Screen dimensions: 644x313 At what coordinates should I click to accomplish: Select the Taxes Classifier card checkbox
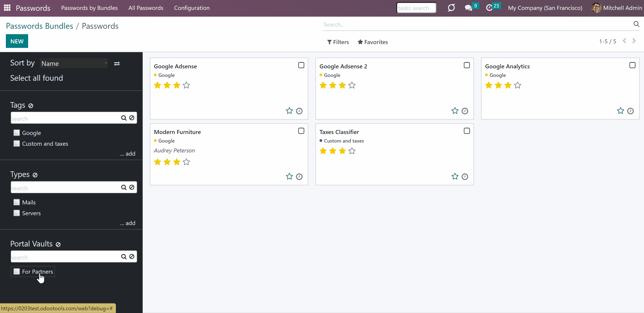[x=467, y=131]
